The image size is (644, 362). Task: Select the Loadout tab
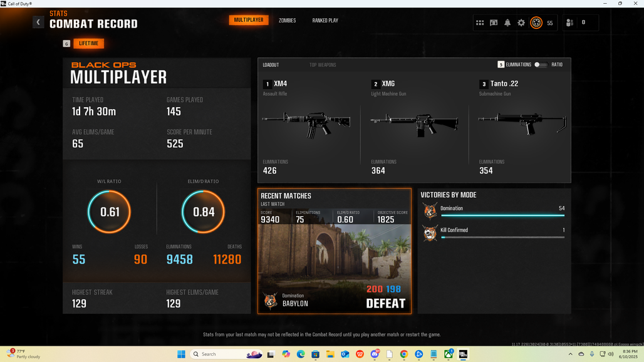[x=271, y=65]
